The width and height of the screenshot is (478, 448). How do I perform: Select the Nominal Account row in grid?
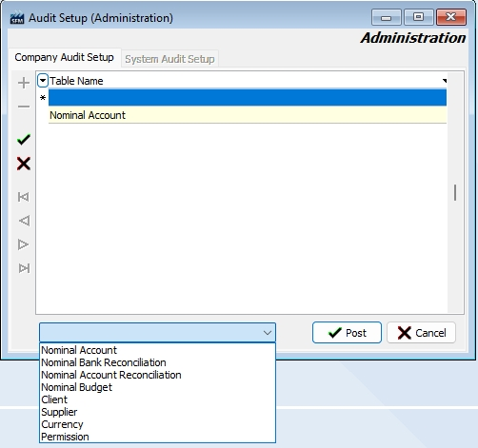248,115
